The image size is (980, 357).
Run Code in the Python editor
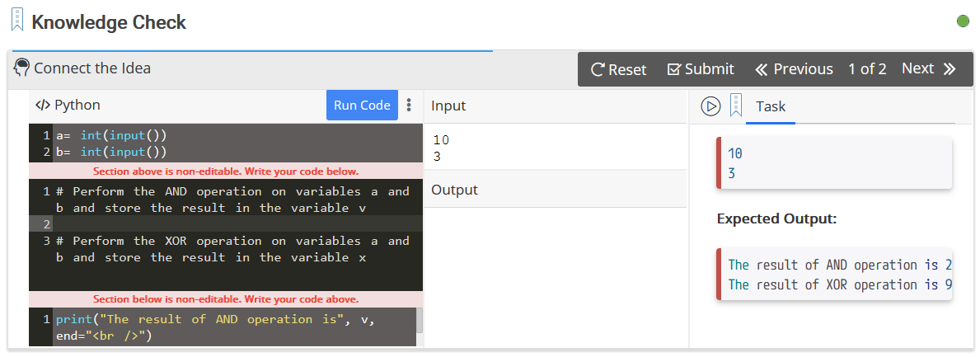[x=362, y=105]
